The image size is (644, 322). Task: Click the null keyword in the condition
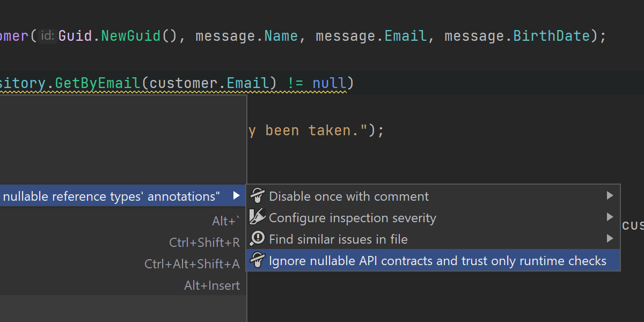tap(329, 84)
